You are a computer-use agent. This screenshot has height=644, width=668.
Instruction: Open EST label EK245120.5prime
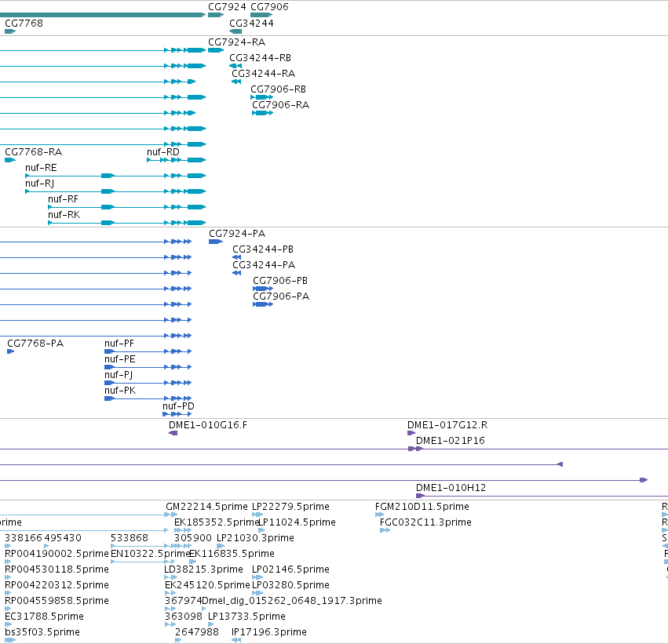(x=207, y=586)
